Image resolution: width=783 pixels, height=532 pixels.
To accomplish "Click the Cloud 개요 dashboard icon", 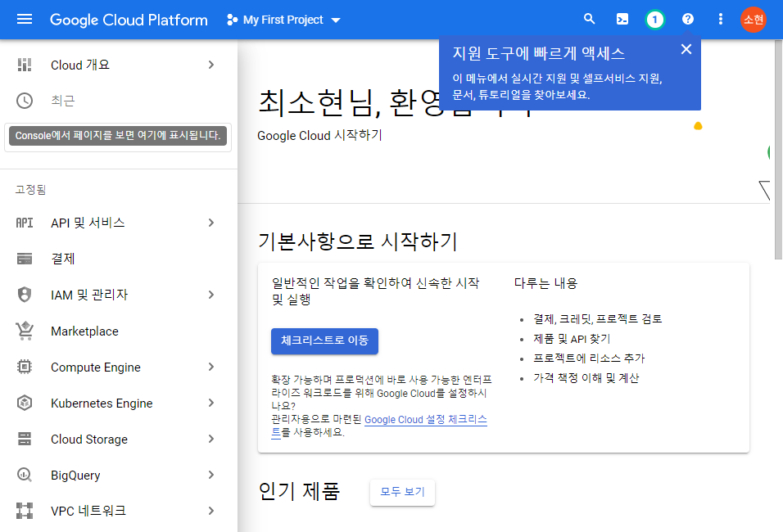I will tap(25, 65).
